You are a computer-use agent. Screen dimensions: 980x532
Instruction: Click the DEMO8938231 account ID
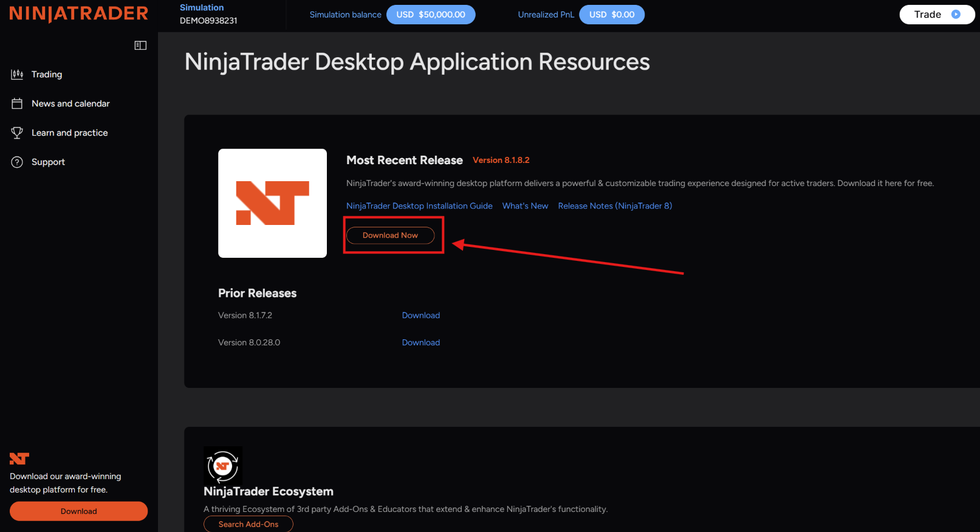tap(208, 21)
